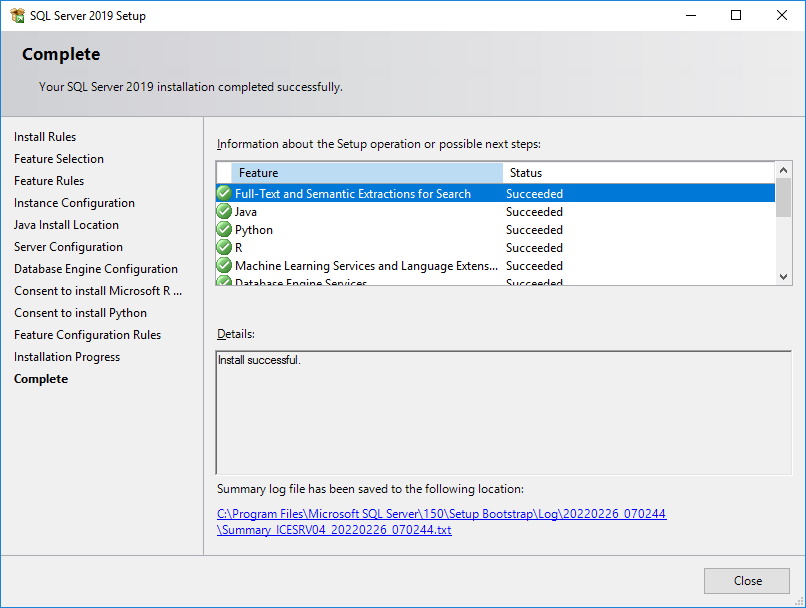This screenshot has width=806, height=608.
Task: Click Feature Configuration Rules in the steps list
Action: 87,335
